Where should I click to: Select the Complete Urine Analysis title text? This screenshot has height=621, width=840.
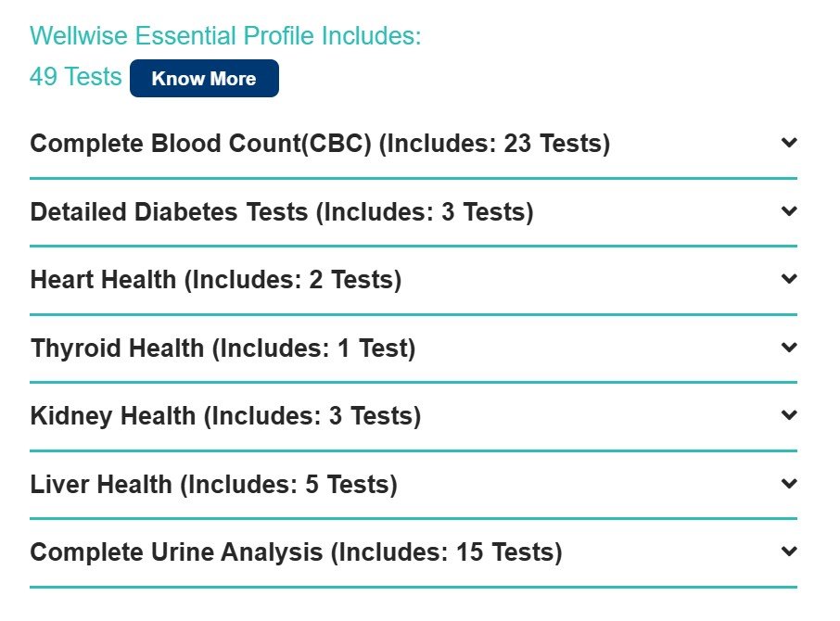177,552
